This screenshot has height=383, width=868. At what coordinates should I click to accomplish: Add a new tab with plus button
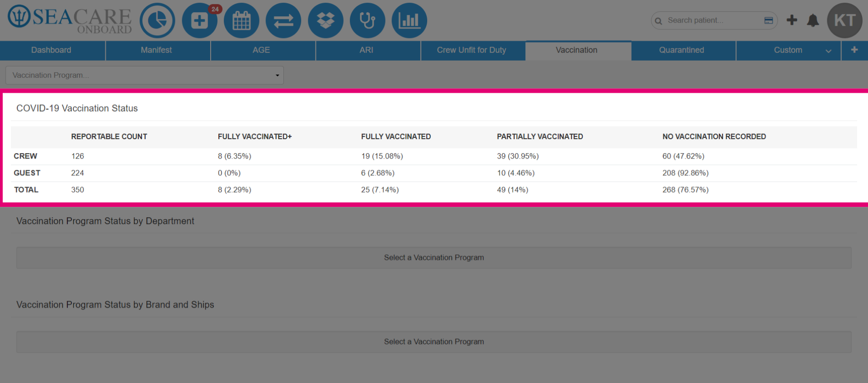(854, 50)
